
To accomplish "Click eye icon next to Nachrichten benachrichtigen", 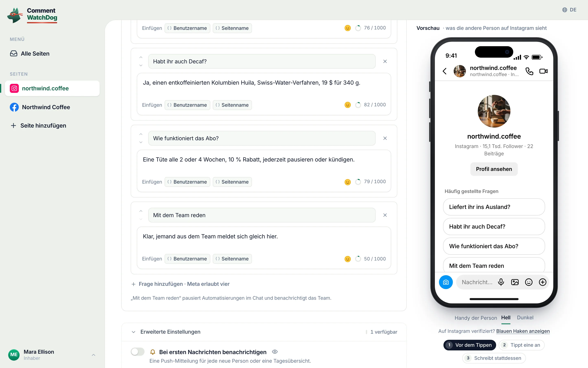I will (x=275, y=352).
